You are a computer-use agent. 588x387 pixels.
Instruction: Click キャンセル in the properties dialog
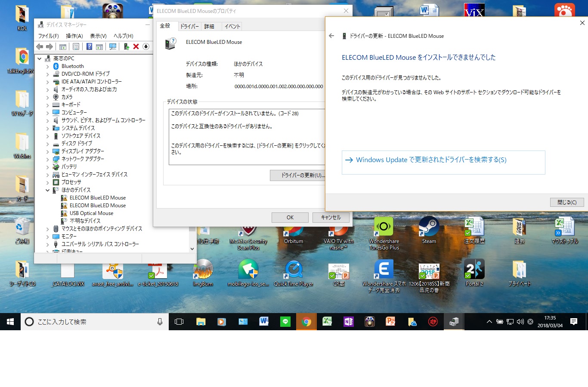click(x=331, y=218)
